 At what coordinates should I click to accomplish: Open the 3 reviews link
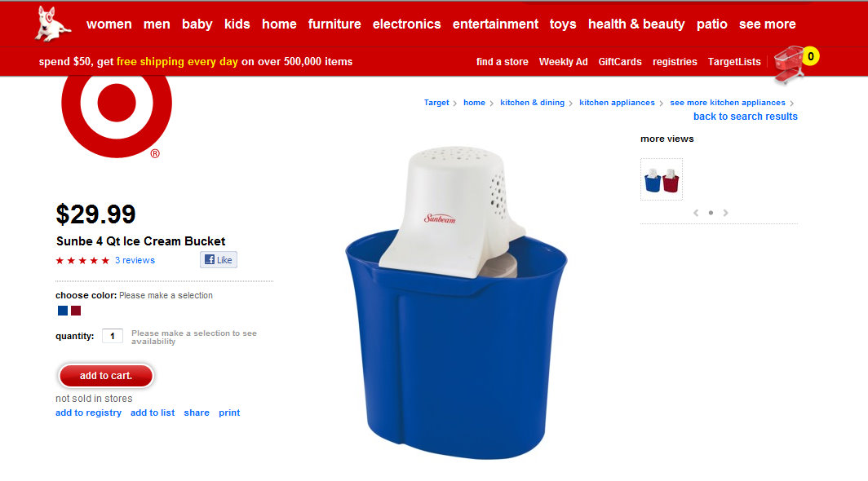(135, 260)
